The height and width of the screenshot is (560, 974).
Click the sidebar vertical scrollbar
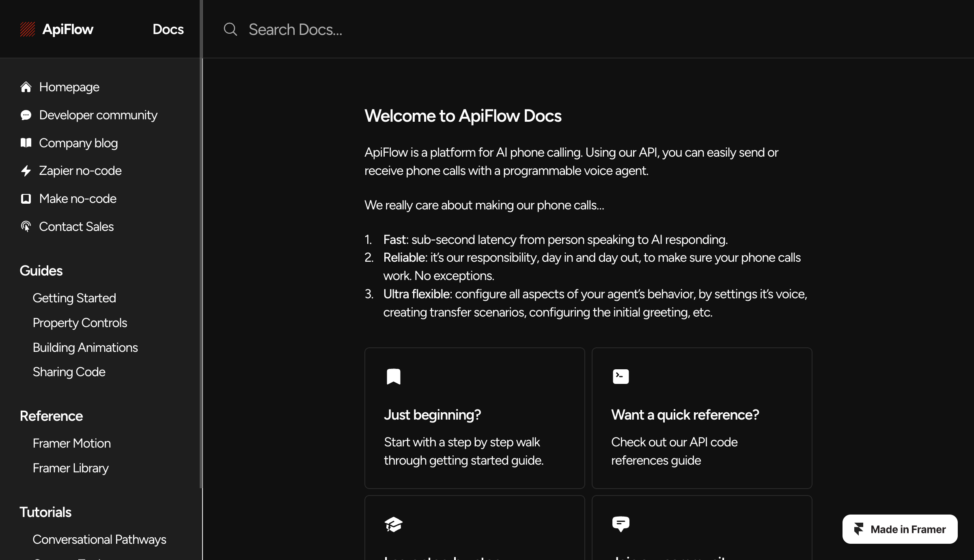pos(200,243)
